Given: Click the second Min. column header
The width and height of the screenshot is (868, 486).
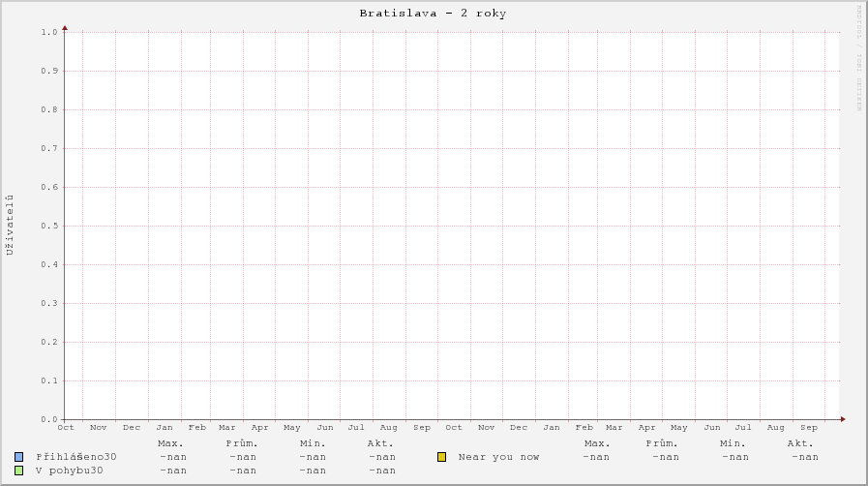Looking at the screenshot, I should 733,444.
